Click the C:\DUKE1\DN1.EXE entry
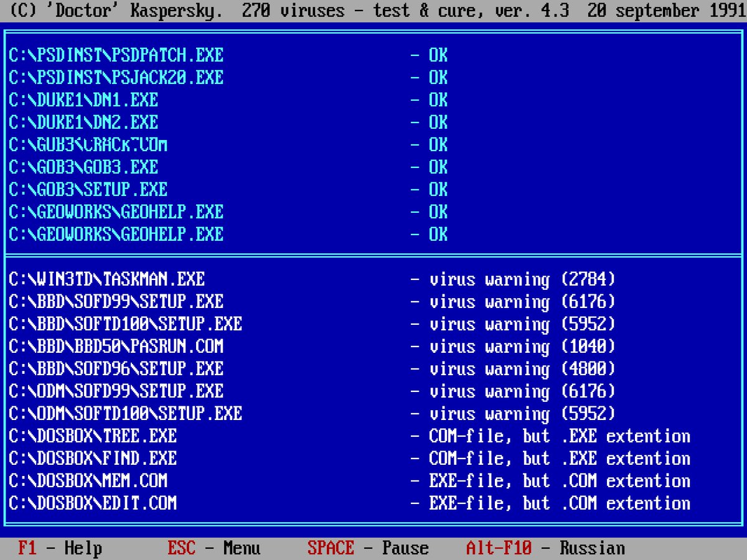Screen dimensions: 747x560 pyautogui.click(x=83, y=100)
